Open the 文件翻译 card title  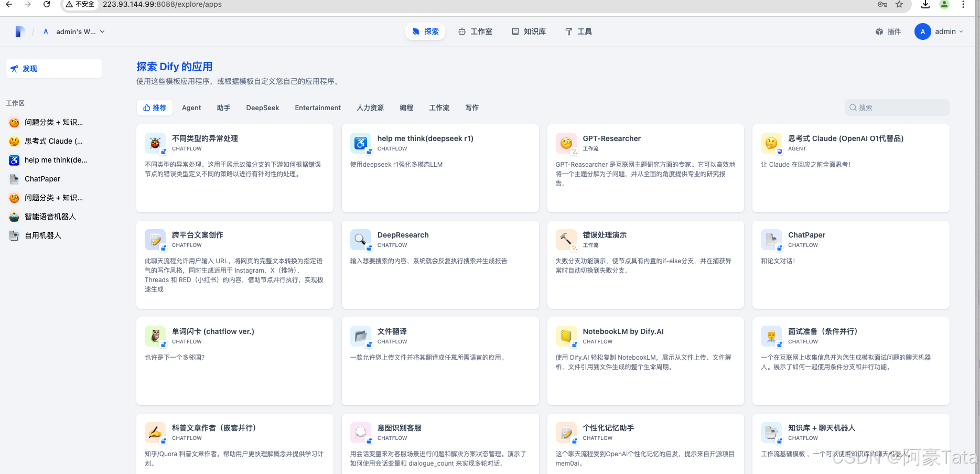(392, 331)
